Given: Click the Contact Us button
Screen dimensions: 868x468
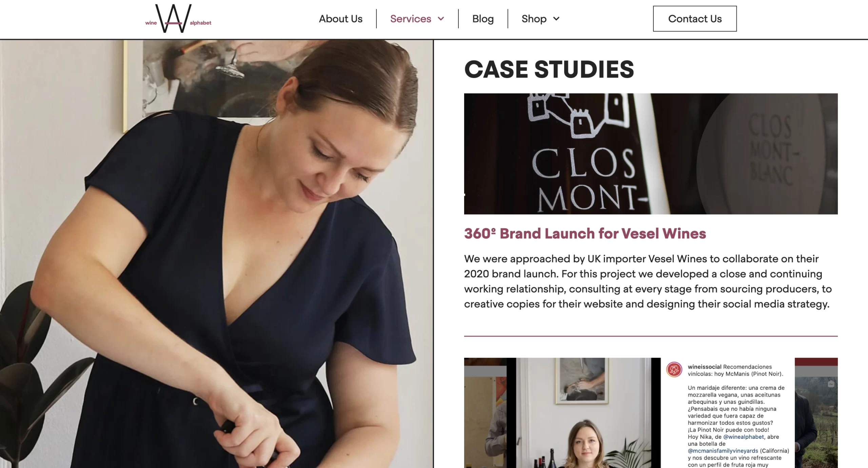Looking at the screenshot, I should [x=695, y=19].
